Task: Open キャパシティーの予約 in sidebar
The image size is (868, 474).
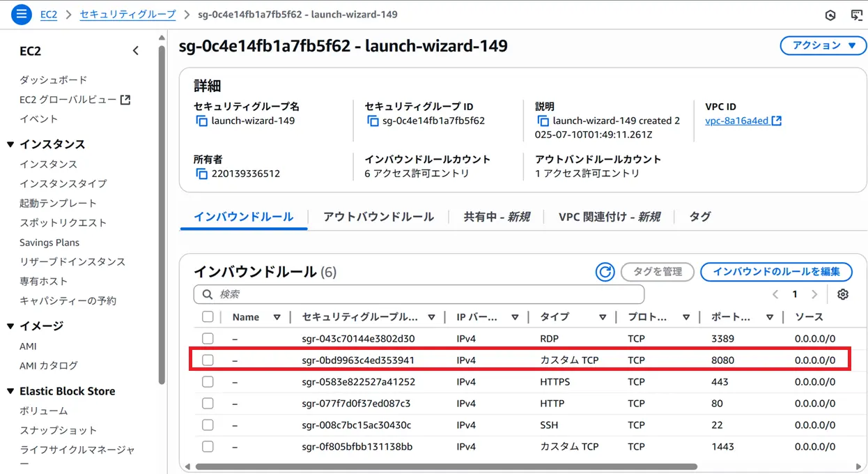Action: [x=68, y=300]
